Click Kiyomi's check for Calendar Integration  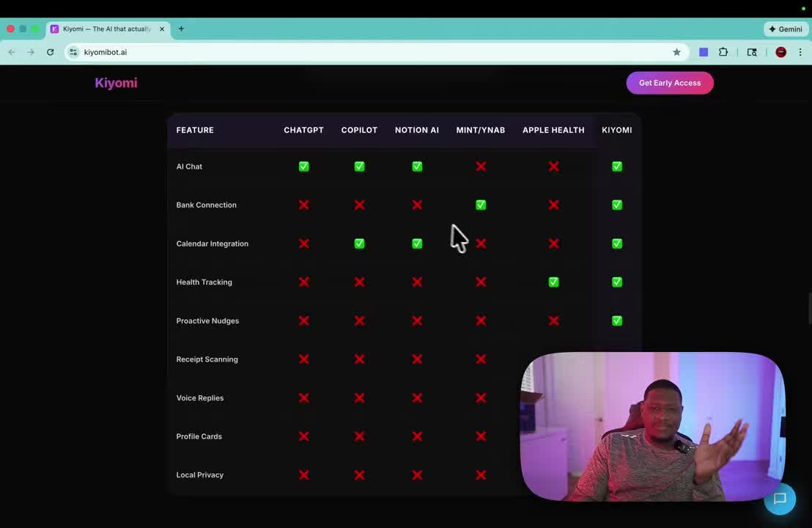click(617, 243)
